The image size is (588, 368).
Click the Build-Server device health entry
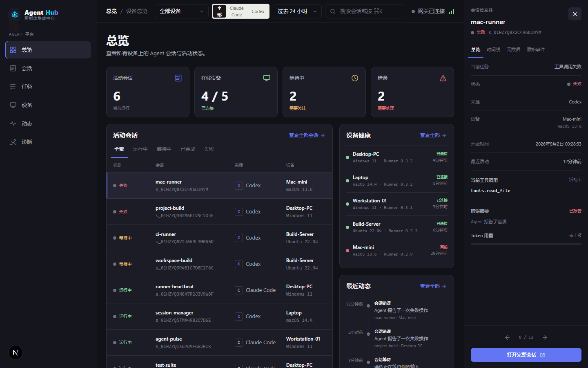coord(396,227)
